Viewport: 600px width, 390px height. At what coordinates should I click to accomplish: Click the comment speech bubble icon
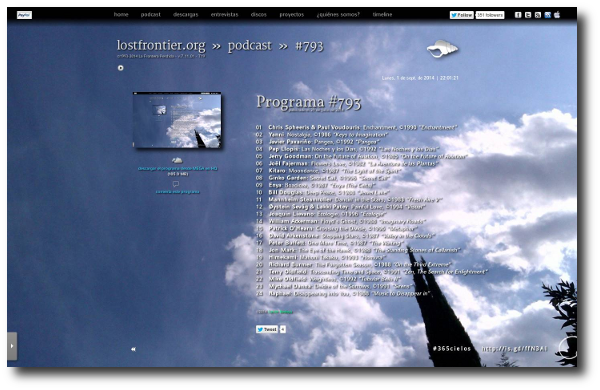pyautogui.click(x=176, y=184)
